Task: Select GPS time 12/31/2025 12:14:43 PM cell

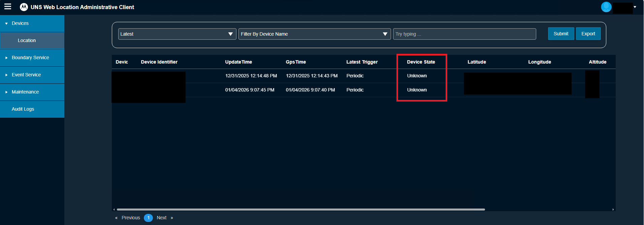Action: [312, 76]
